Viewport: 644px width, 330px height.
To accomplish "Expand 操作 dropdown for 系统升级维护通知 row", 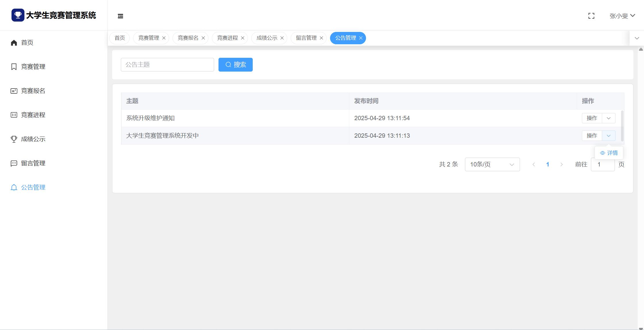I will 608,118.
